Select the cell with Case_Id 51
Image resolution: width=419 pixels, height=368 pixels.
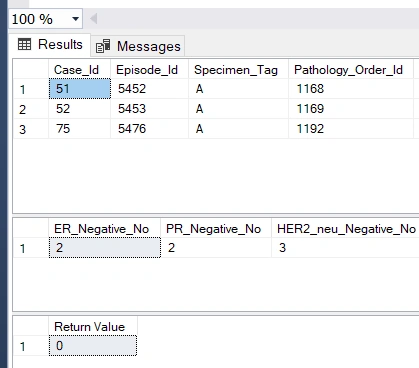[x=80, y=89]
